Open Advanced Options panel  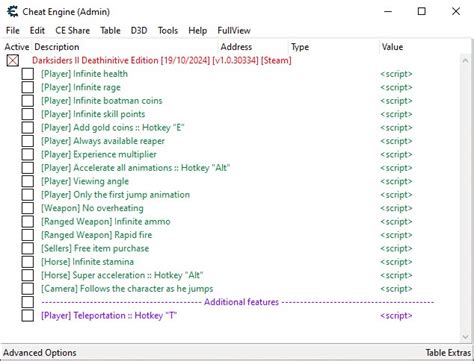(40, 353)
